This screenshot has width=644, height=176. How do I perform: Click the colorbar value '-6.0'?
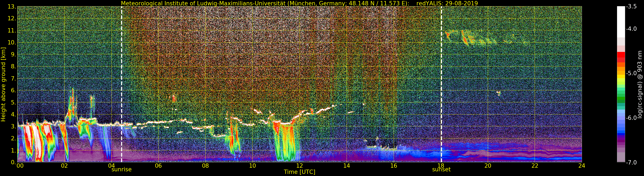point(631,118)
